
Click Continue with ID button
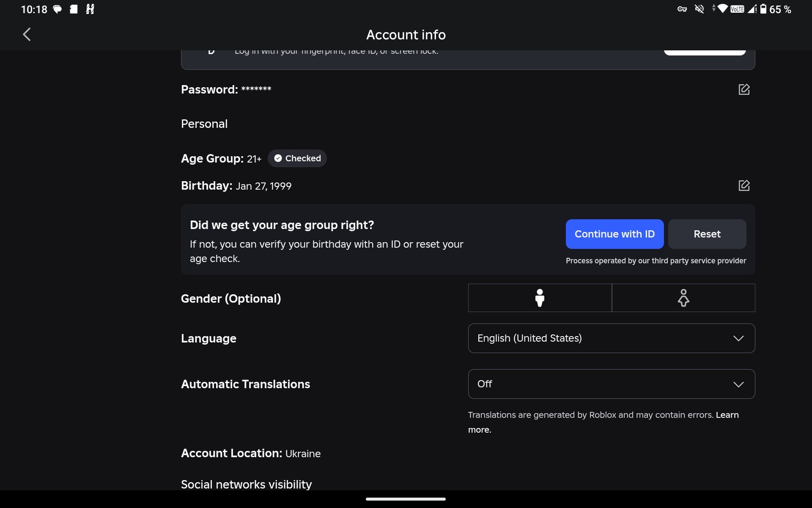[x=614, y=234]
